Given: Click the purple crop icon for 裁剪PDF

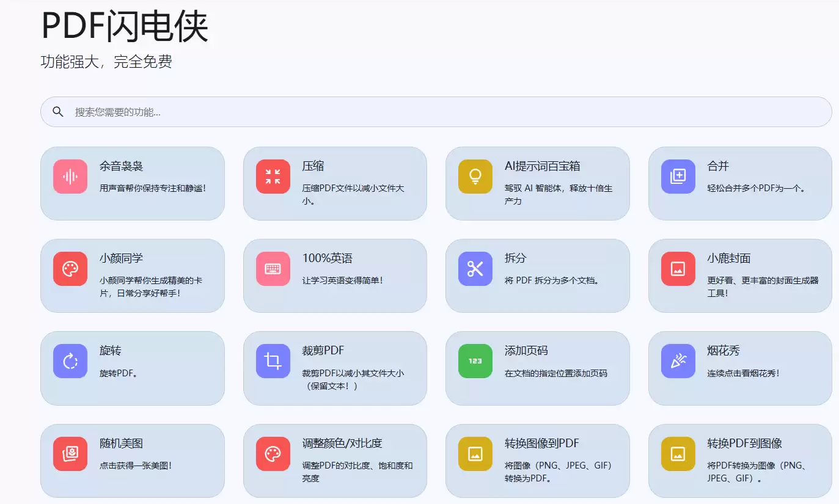Looking at the screenshot, I should [x=273, y=361].
